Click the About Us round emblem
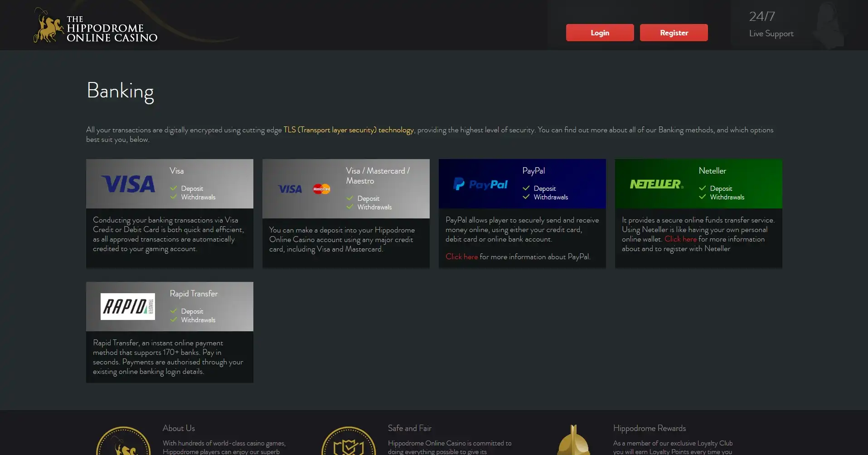The image size is (868, 455). (123, 441)
